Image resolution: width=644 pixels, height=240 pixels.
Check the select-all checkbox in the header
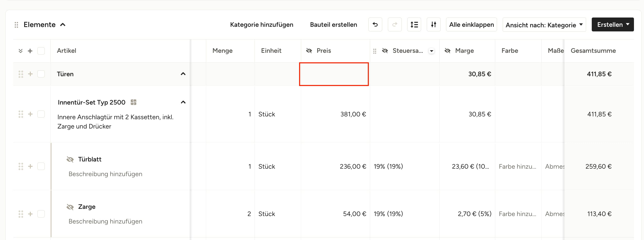[x=41, y=51]
